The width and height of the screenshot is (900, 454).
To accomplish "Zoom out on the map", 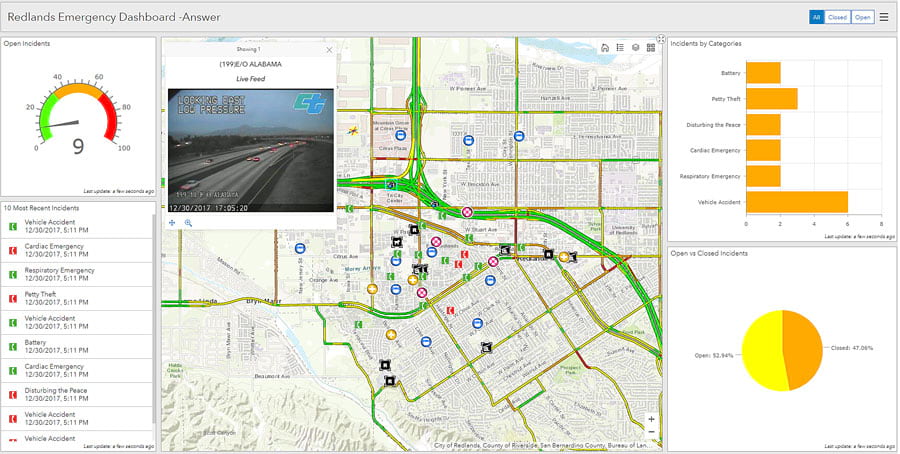I will 651,432.
